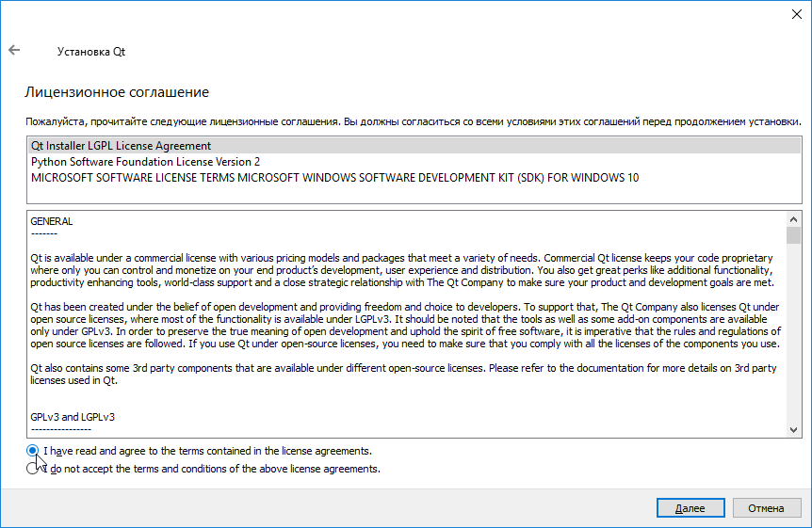Click the back arrow icon

coord(14,51)
